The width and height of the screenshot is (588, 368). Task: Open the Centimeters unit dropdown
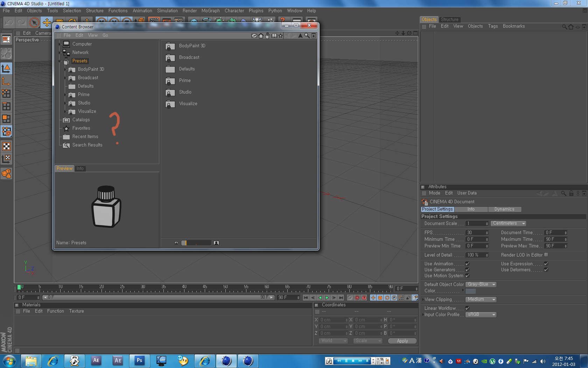tap(509, 223)
